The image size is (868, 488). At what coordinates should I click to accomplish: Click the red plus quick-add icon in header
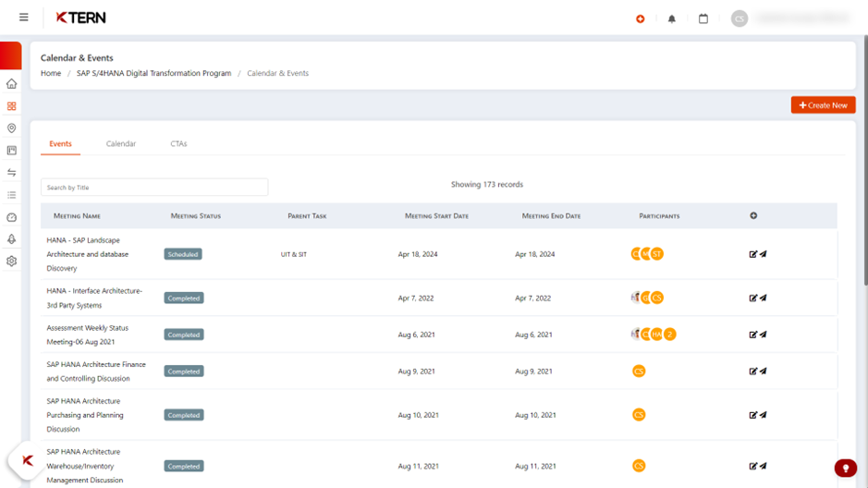click(x=641, y=18)
